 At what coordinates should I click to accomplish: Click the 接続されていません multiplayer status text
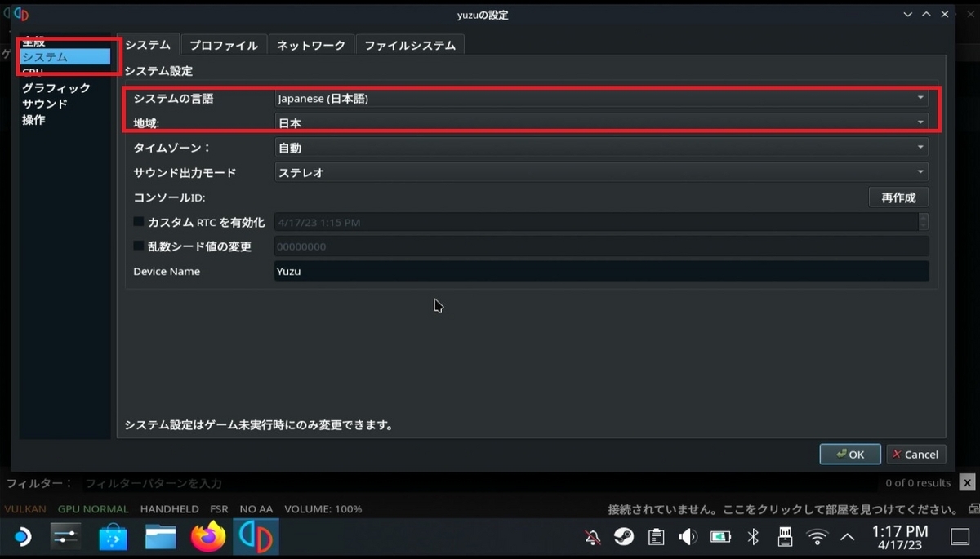tap(782, 509)
